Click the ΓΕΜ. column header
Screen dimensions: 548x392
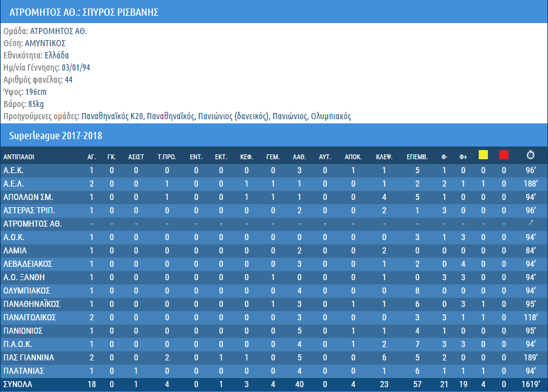click(x=273, y=157)
